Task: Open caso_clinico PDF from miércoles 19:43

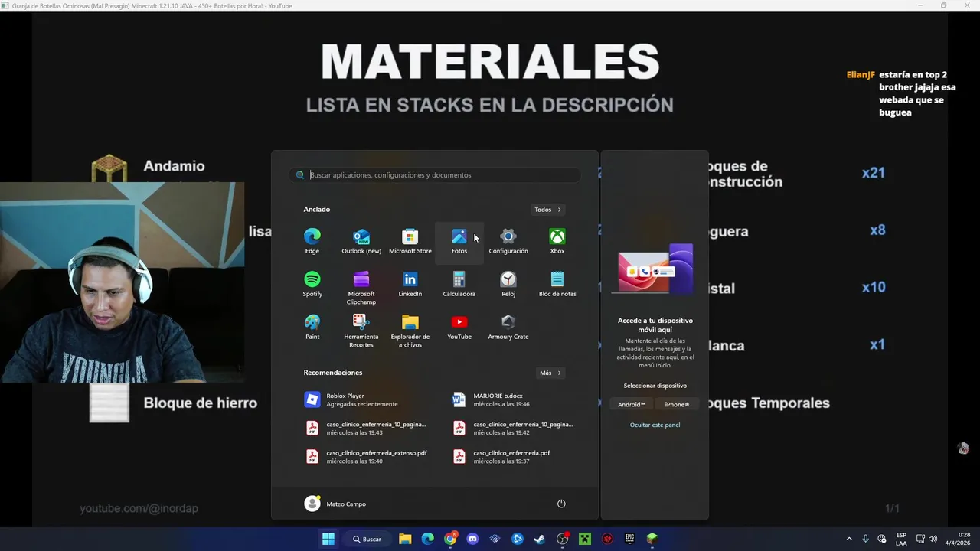Action: [x=365, y=428]
